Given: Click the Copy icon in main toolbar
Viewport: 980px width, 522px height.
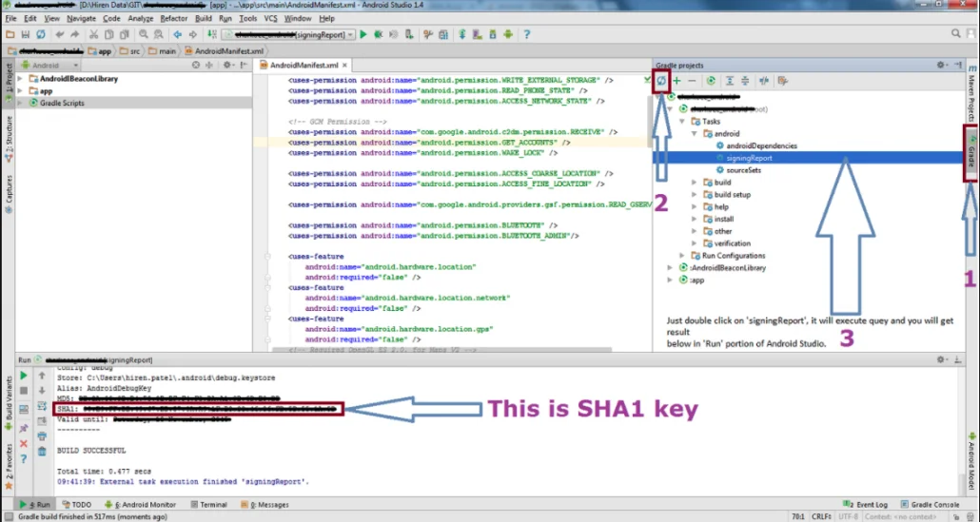Looking at the screenshot, I should (x=108, y=34).
